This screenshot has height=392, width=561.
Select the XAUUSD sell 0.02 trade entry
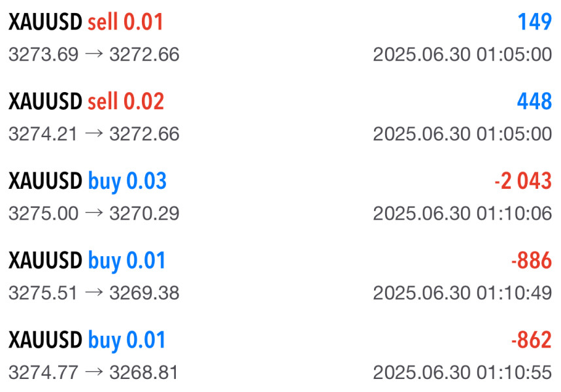pyautogui.click(x=86, y=102)
